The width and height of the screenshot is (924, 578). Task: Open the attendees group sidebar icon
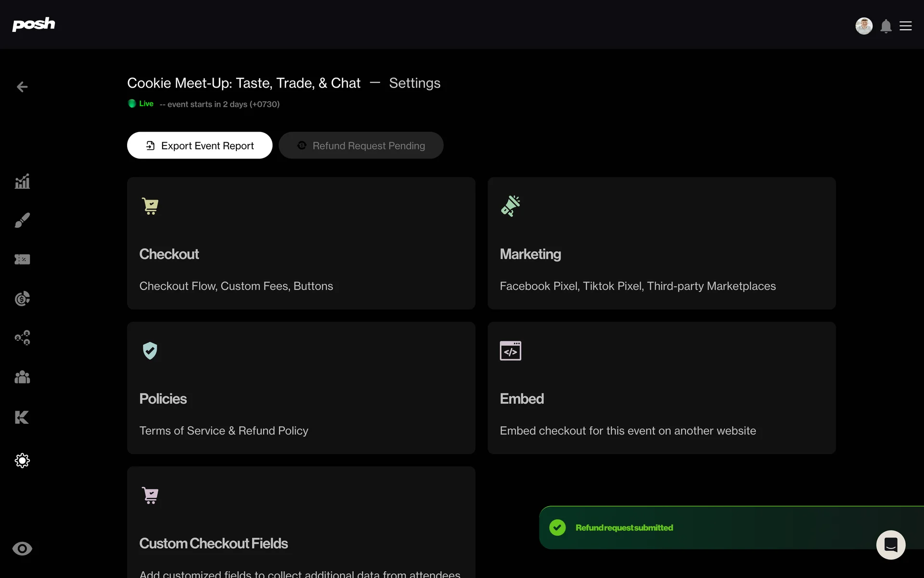(22, 377)
